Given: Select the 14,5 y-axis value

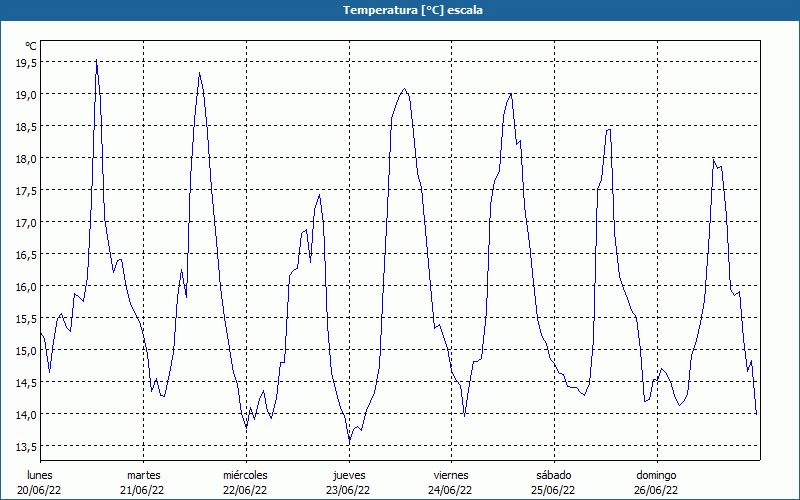Looking at the screenshot, I should (x=26, y=382).
